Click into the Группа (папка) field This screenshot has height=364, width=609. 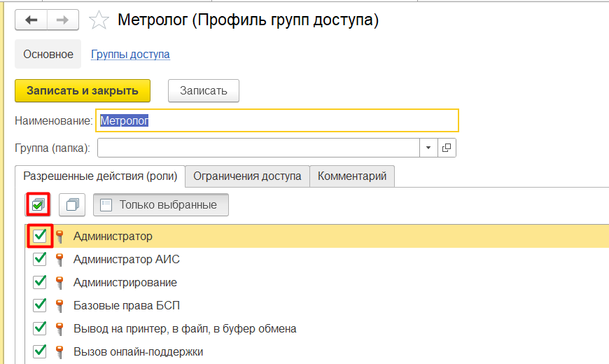tap(259, 148)
